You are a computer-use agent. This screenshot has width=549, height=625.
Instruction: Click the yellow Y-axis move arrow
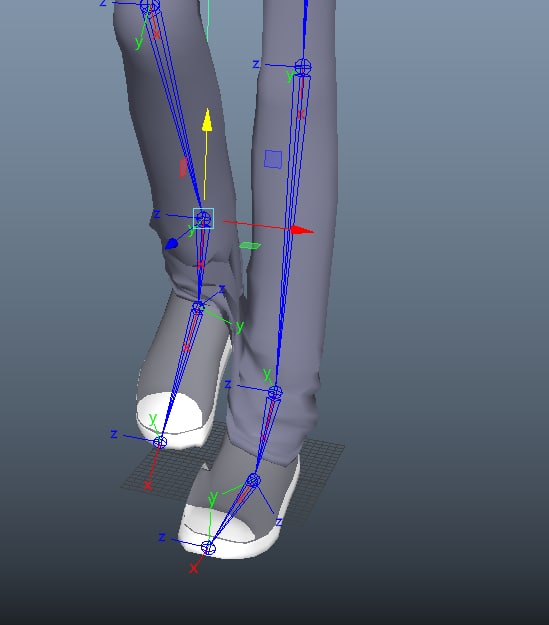[x=207, y=120]
